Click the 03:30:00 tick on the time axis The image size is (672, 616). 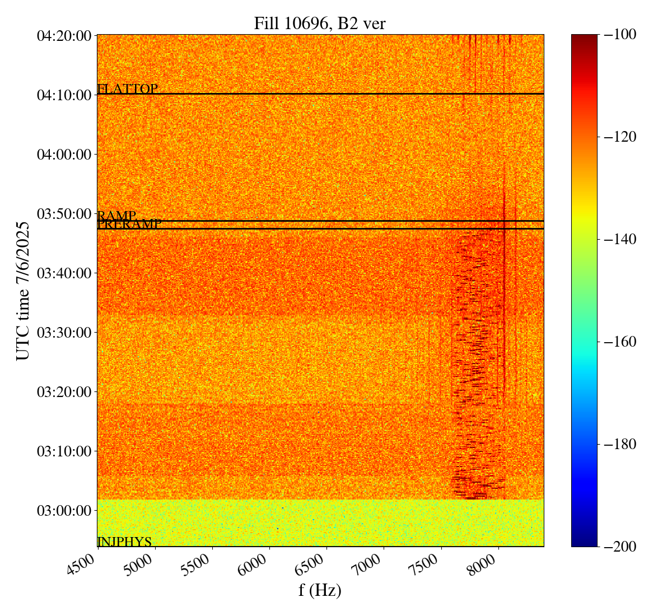pos(64,333)
